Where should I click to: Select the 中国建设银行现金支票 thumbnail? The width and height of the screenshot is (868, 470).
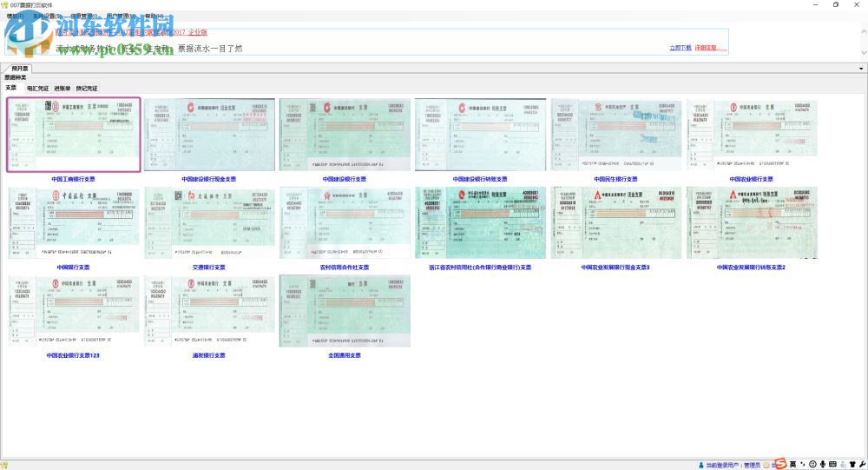pos(209,135)
